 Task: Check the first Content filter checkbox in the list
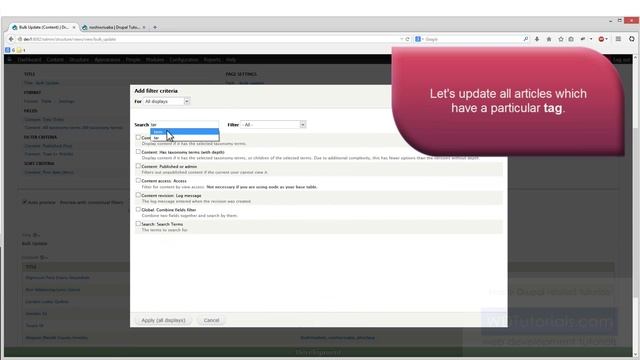coord(138,138)
